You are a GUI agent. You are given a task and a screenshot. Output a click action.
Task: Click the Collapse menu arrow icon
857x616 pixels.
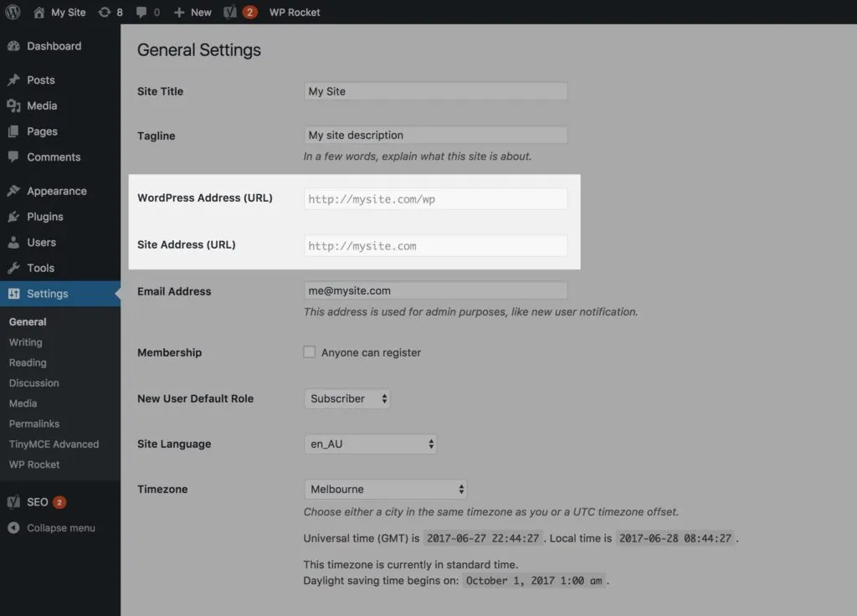tap(13, 528)
